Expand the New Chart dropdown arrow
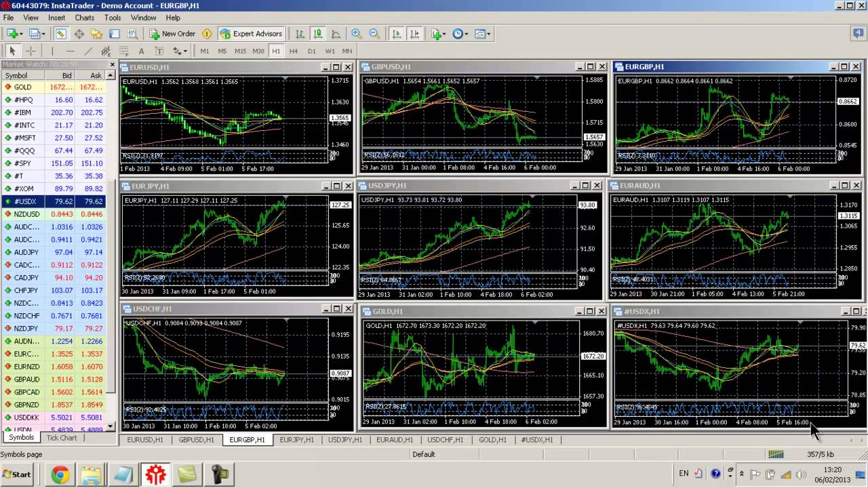The width and height of the screenshot is (868, 488). click(20, 34)
